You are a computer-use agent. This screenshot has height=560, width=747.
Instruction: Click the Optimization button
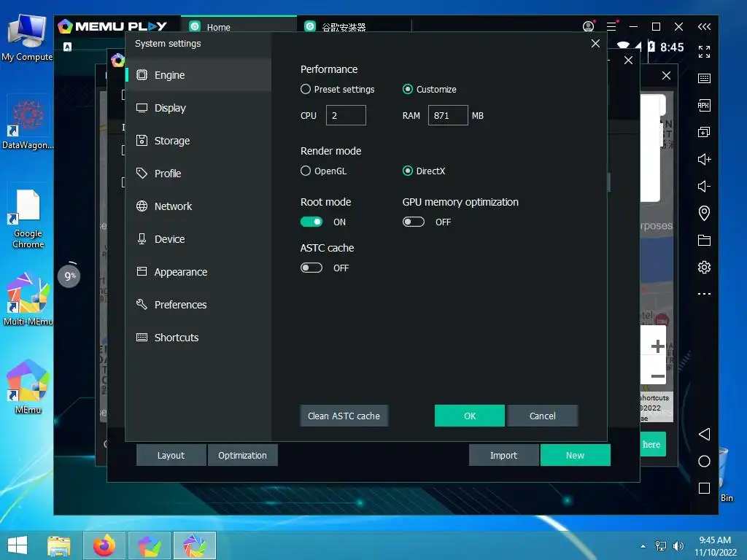[242, 455]
